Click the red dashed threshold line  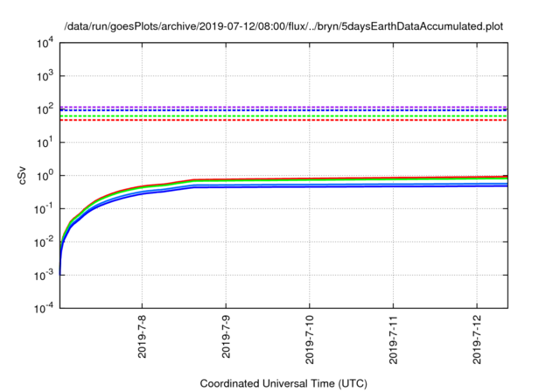(283, 120)
